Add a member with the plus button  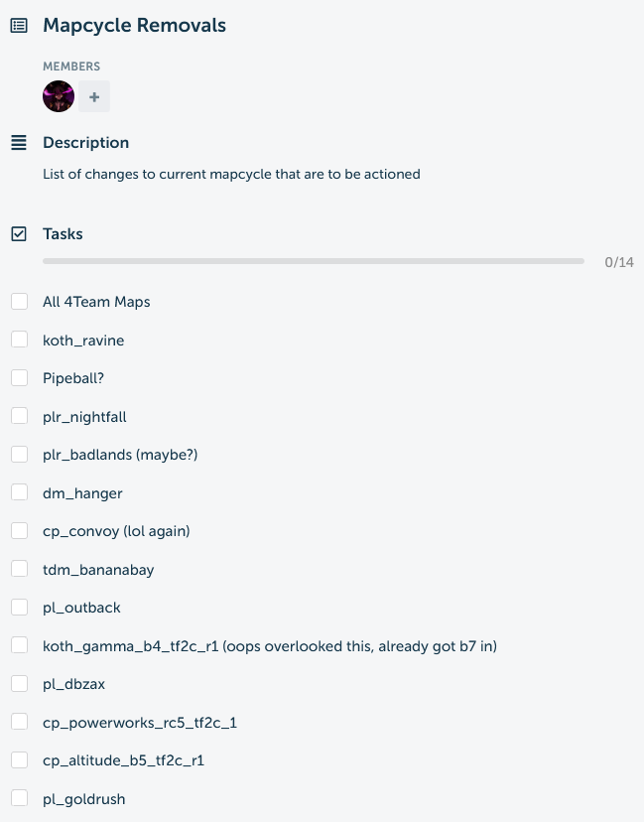pyautogui.click(x=94, y=96)
